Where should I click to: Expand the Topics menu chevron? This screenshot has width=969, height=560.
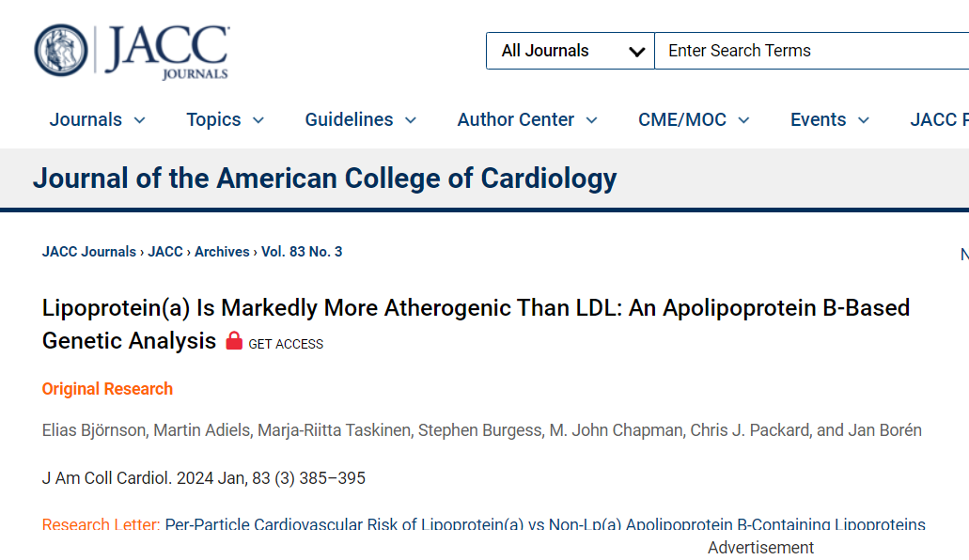pos(258,120)
